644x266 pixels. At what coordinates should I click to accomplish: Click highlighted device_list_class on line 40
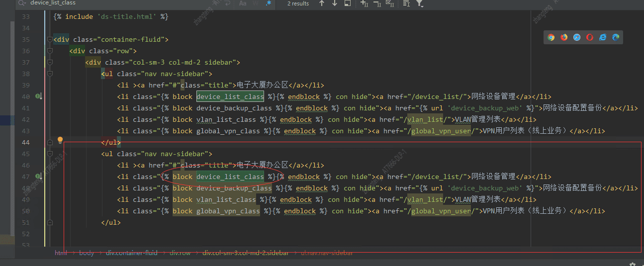click(230, 96)
